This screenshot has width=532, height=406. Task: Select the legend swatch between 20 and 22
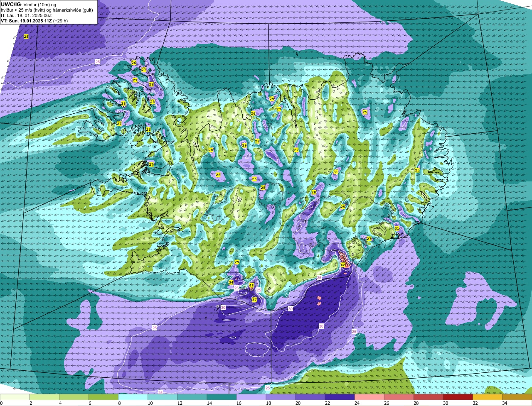310,397
